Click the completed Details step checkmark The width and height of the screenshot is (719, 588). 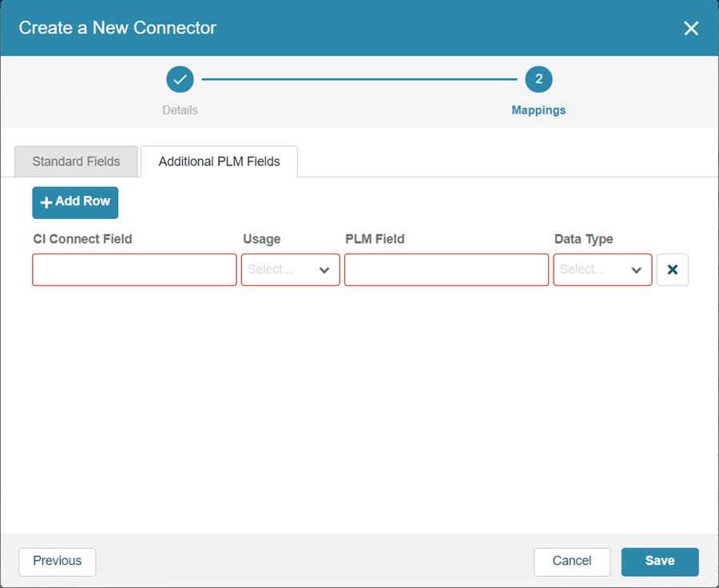point(180,79)
